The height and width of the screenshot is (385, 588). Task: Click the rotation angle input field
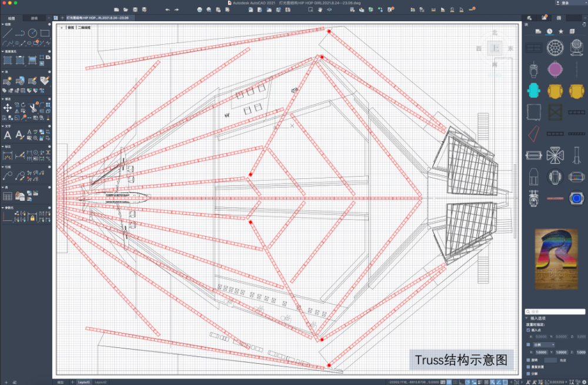[x=550, y=360]
